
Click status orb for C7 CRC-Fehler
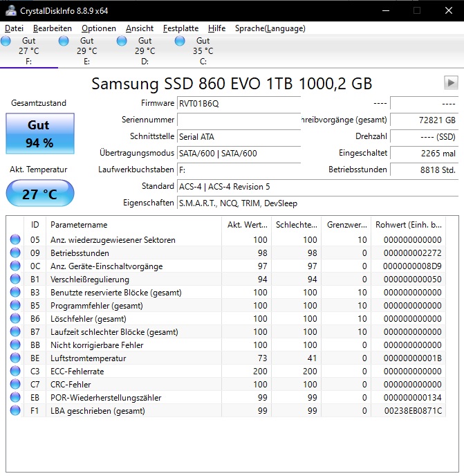click(15, 384)
